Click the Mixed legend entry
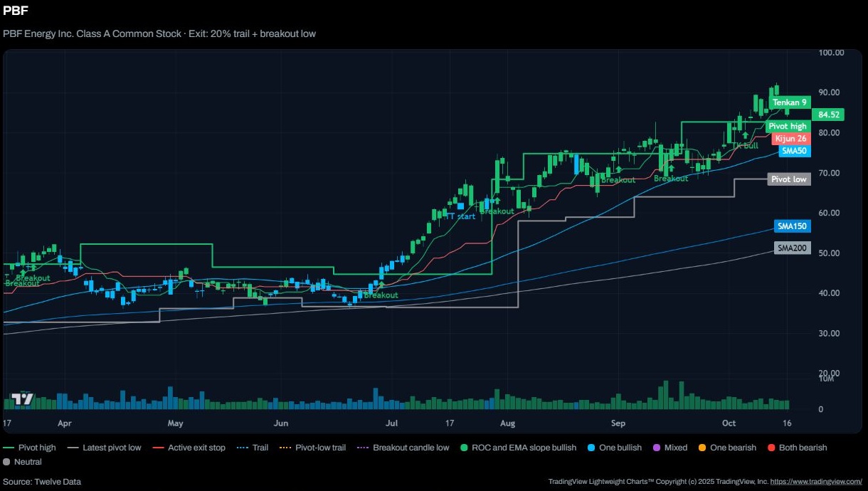Image resolution: width=868 pixels, height=491 pixels. pyautogui.click(x=670, y=448)
